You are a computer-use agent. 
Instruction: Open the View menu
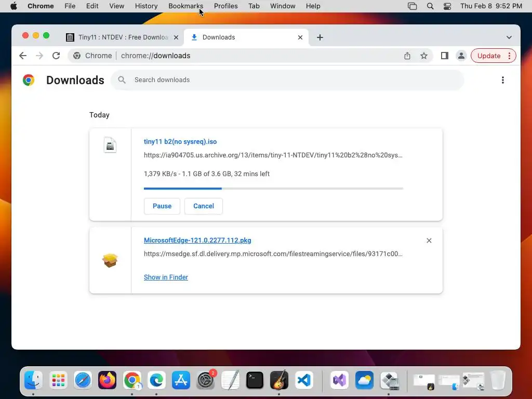click(x=116, y=6)
